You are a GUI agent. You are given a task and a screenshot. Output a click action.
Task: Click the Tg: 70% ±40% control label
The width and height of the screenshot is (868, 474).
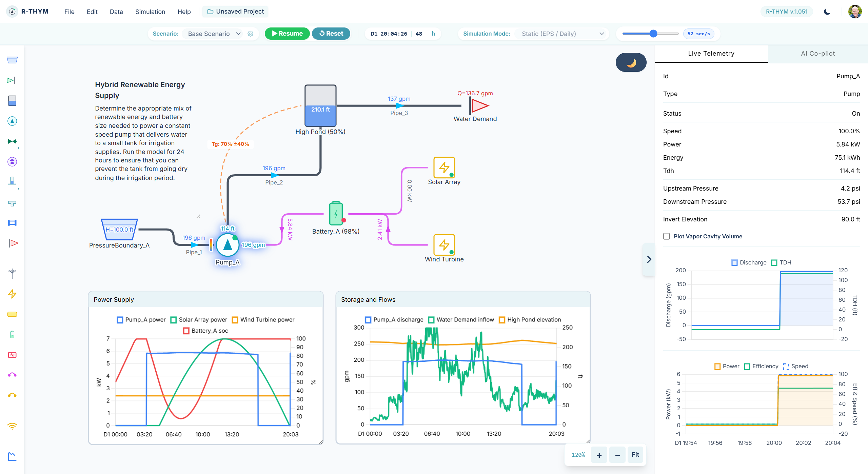pos(230,144)
